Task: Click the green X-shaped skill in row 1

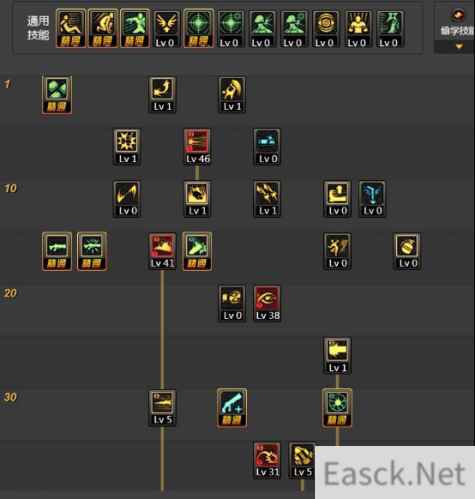Action: pos(57,95)
